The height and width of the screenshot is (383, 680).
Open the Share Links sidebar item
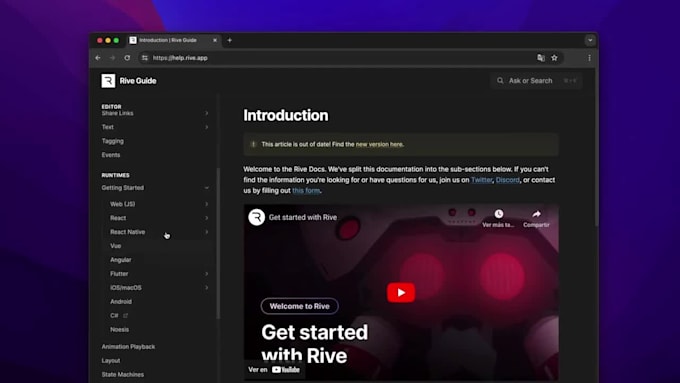(x=118, y=113)
